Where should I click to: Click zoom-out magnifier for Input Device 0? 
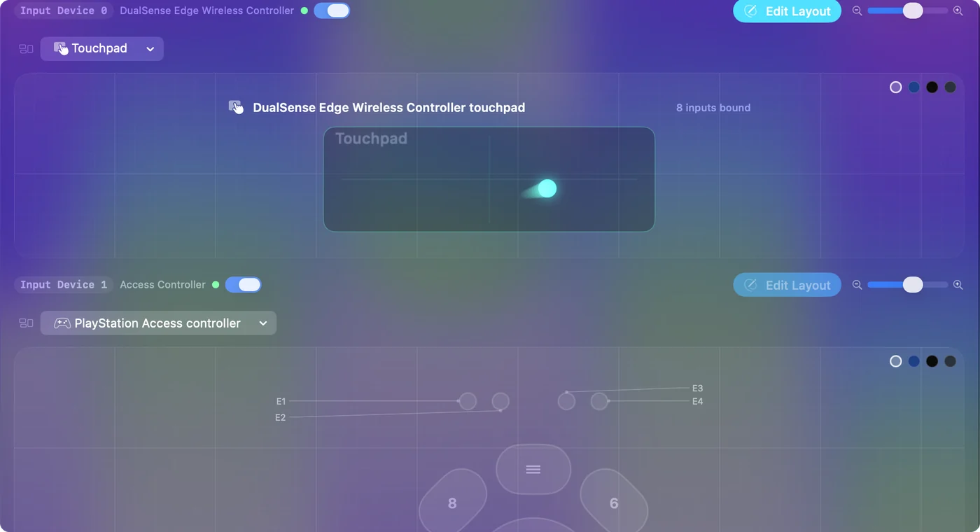[x=857, y=10]
